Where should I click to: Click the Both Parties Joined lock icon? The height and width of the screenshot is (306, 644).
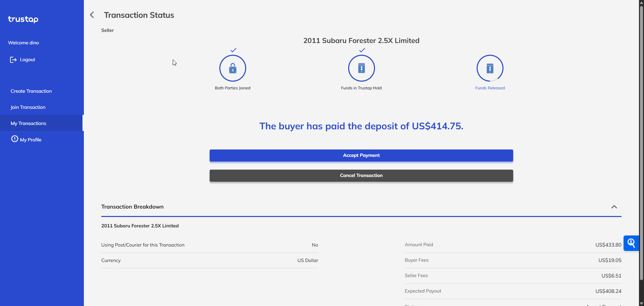click(232, 68)
